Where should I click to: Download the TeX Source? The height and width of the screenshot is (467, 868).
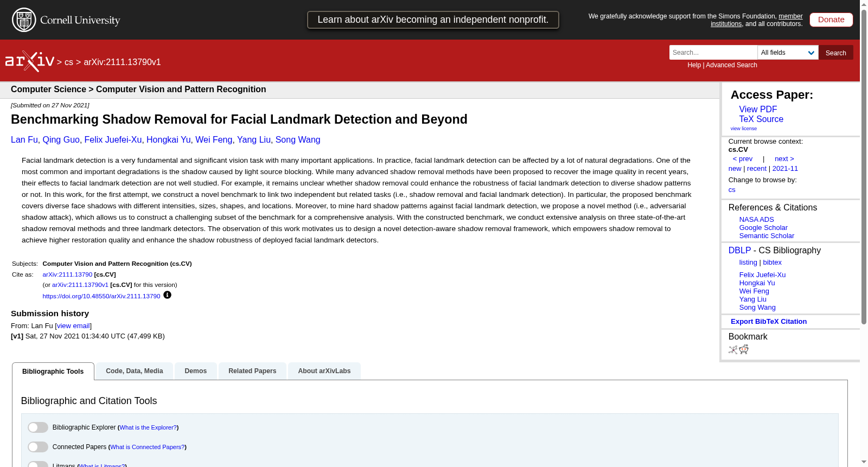point(761,119)
